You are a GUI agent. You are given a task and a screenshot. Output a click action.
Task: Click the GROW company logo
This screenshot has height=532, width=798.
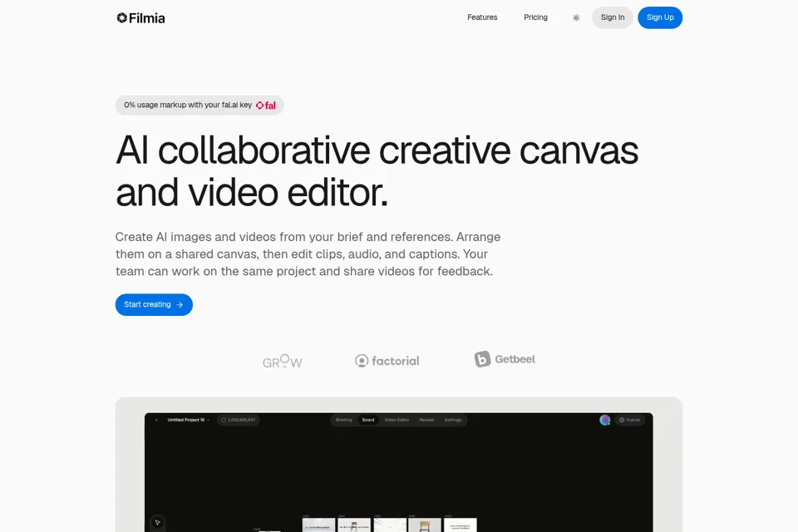[x=283, y=361]
